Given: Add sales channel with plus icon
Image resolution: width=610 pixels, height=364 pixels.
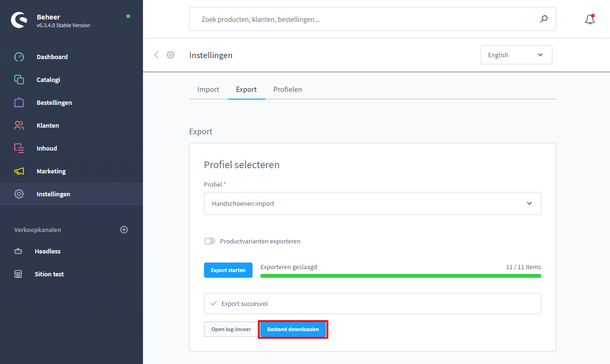Looking at the screenshot, I should pos(124,230).
